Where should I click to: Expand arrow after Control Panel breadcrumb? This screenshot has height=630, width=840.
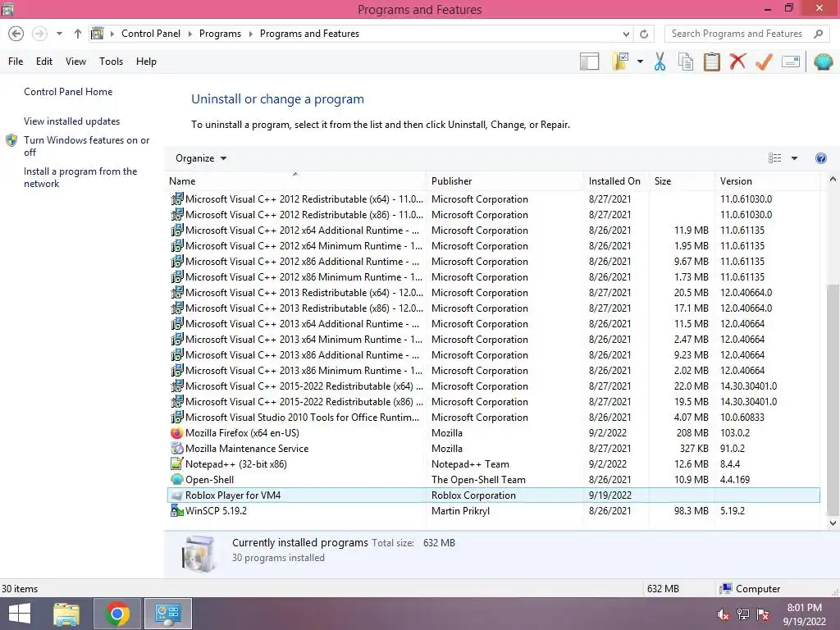189,34
